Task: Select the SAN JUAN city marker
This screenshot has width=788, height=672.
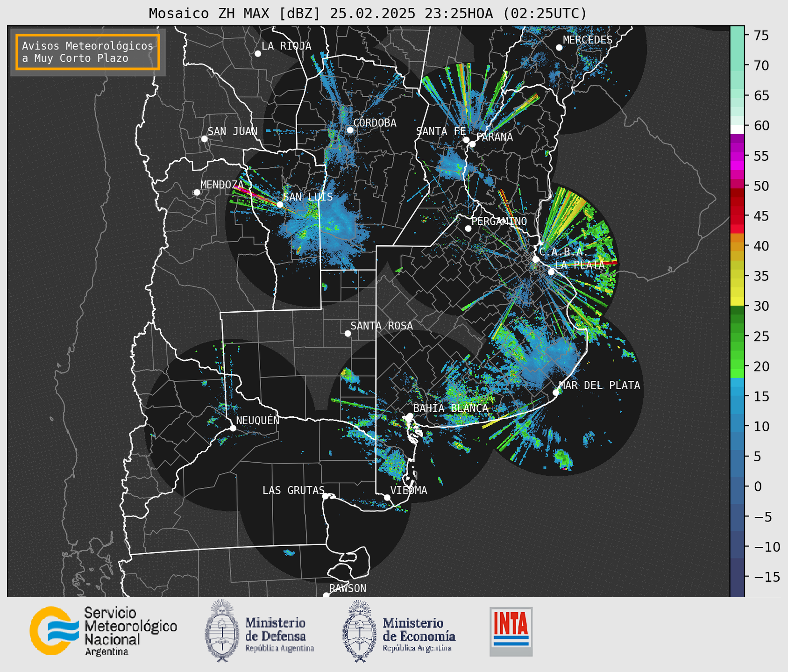Action: click(204, 139)
